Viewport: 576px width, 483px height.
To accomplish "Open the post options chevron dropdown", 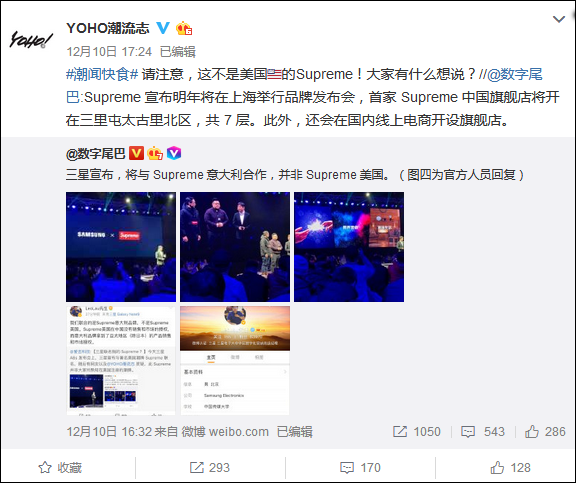I will (x=559, y=19).
